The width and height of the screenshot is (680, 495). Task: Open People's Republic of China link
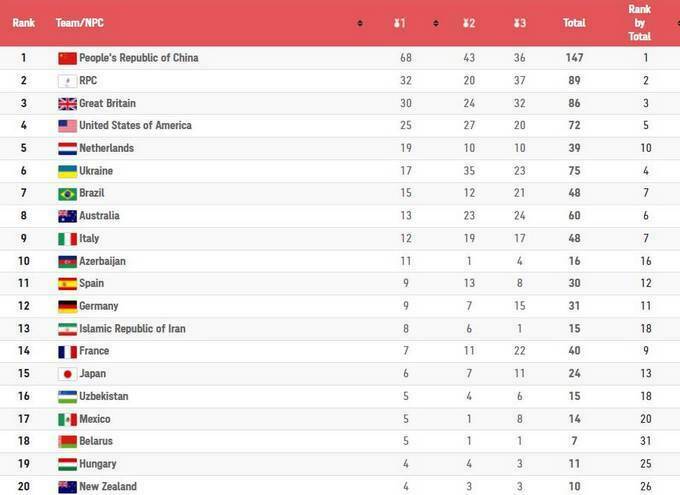click(138, 58)
